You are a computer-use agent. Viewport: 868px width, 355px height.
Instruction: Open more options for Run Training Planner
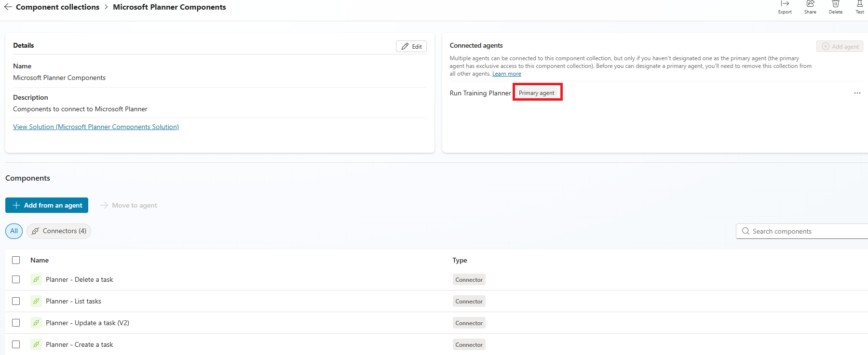pyautogui.click(x=857, y=93)
